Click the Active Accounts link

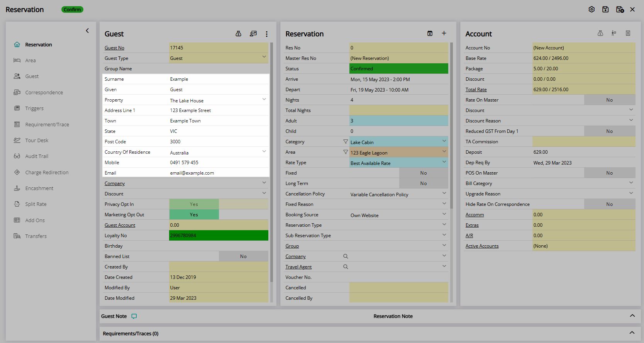(x=482, y=246)
